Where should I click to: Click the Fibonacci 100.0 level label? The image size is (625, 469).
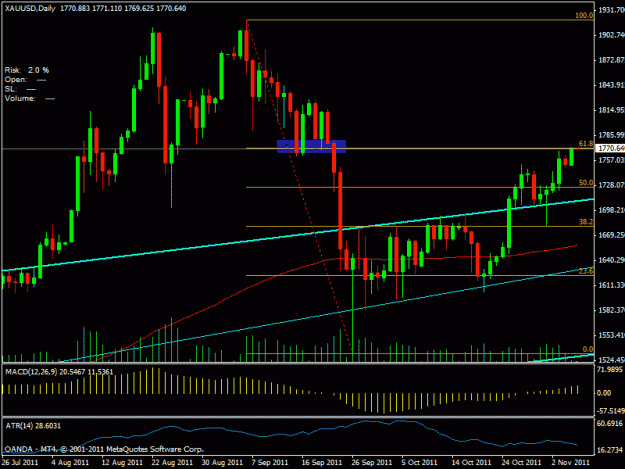(x=584, y=16)
